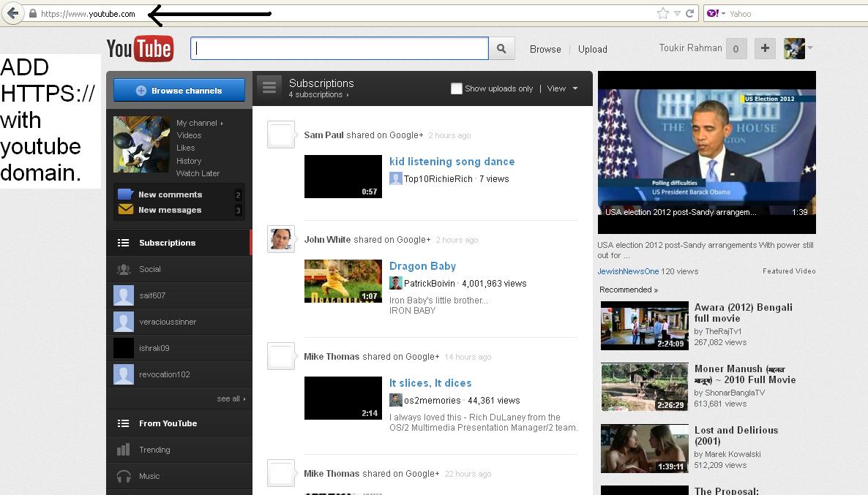Click the New comments icon
Image resolution: width=868 pixels, height=495 pixels.
tap(126, 194)
